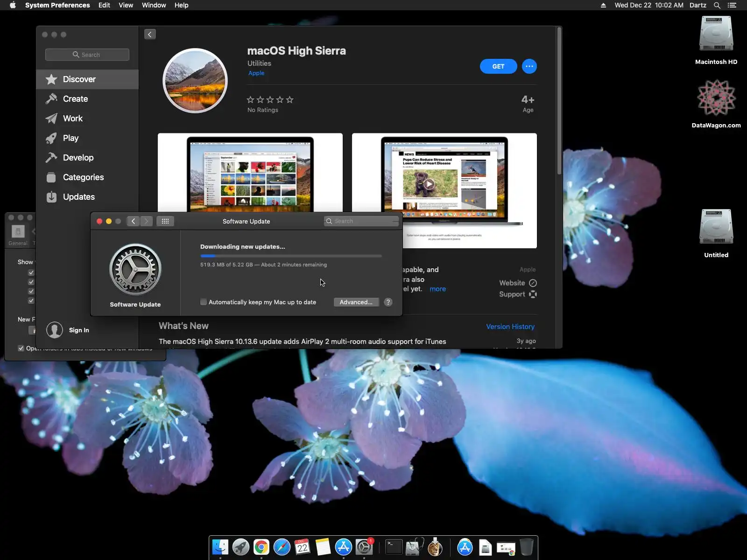Open the Version History link
Image resolution: width=747 pixels, height=560 pixels.
point(510,327)
